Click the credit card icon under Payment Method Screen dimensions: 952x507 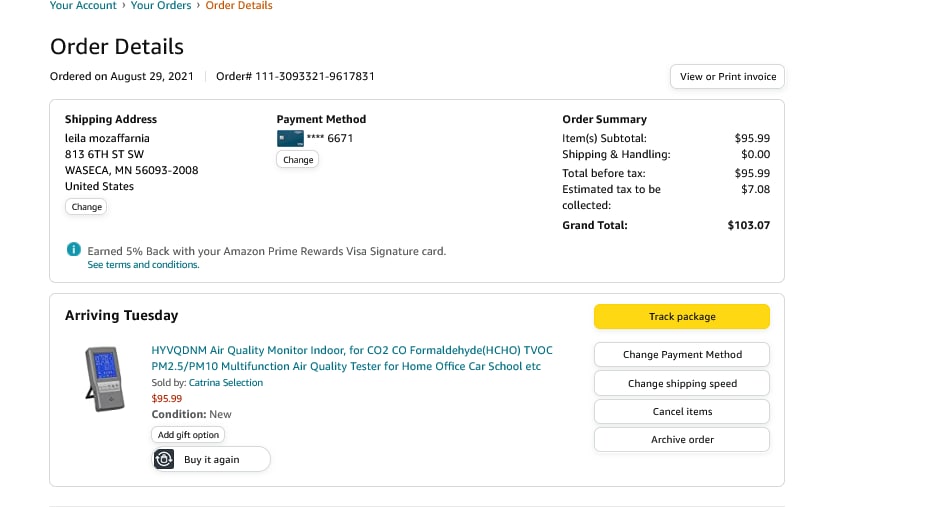pos(289,139)
